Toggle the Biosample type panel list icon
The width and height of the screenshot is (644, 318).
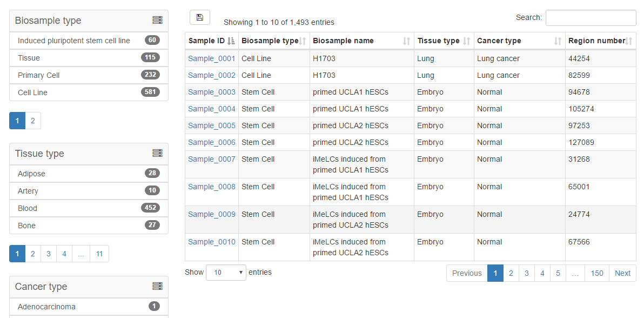[x=157, y=20]
